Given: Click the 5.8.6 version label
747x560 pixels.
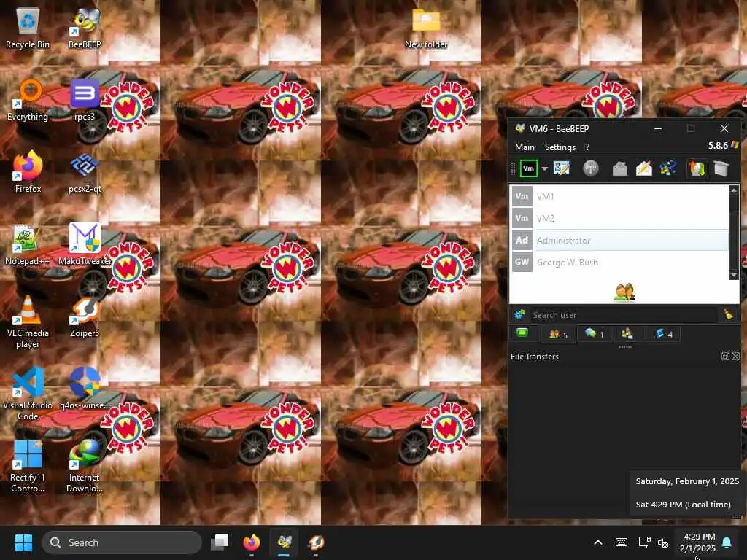Looking at the screenshot, I should point(718,146).
